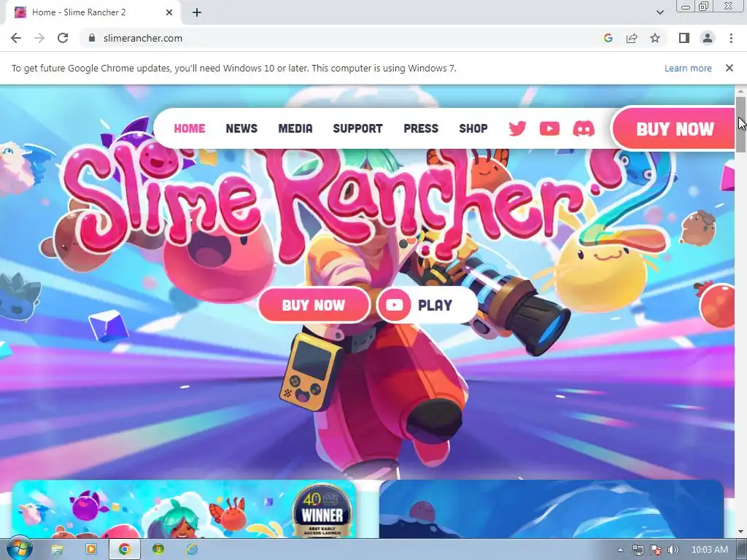Open the blue cave scene card thumbnail

pos(551,510)
